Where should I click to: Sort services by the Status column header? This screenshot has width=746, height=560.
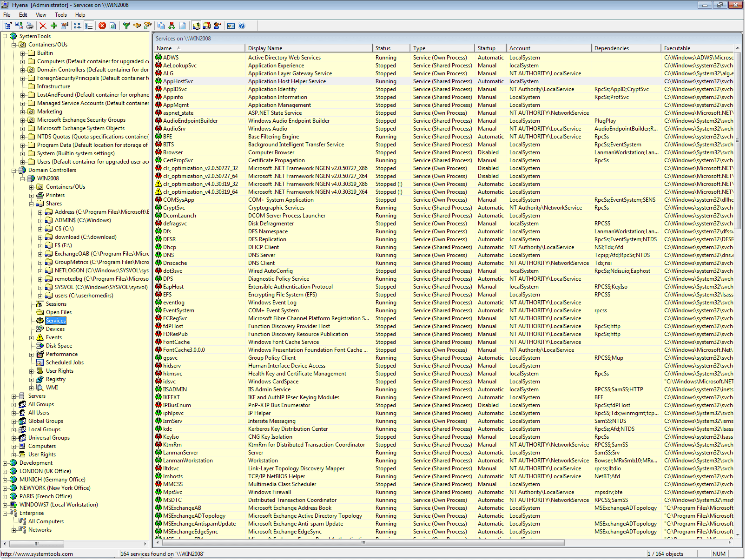tap(382, 48)
